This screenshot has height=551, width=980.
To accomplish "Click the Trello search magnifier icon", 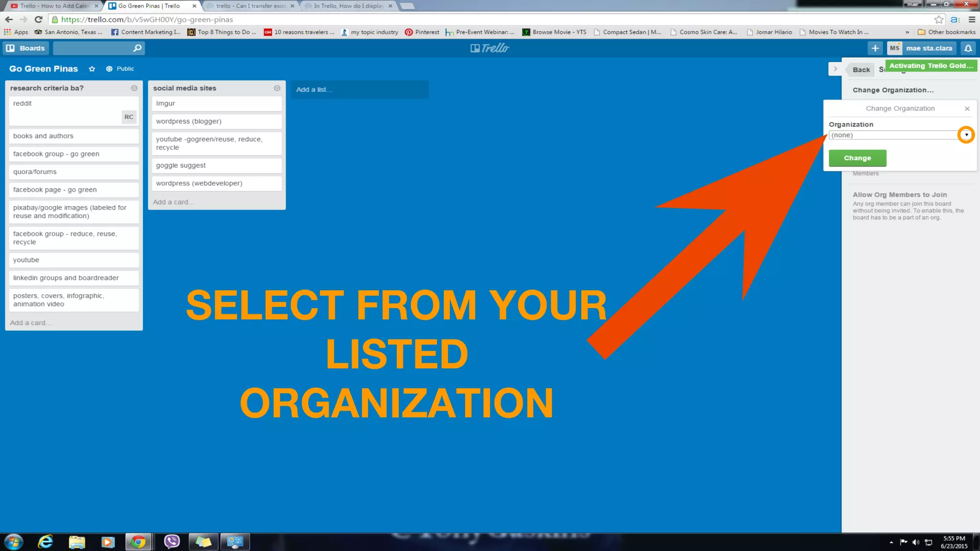I will [x=137, y=48].
